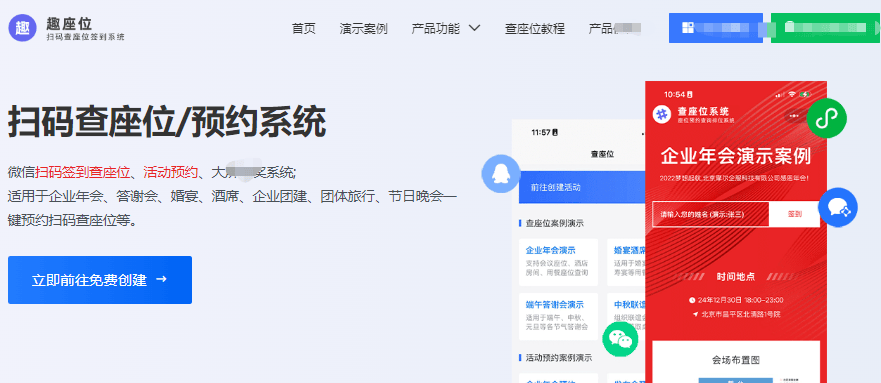Open the 首页 menu item
This screenshot has height=383, width=881.
304,29
